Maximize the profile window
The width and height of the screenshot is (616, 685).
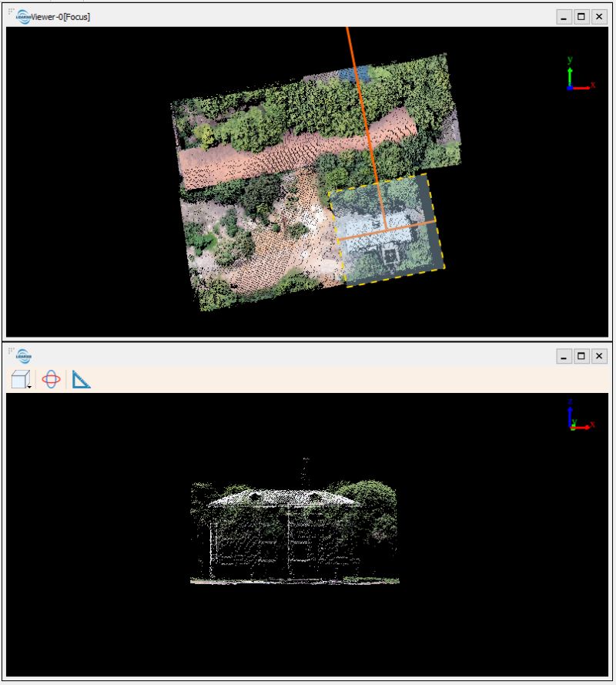click(581, 357)
